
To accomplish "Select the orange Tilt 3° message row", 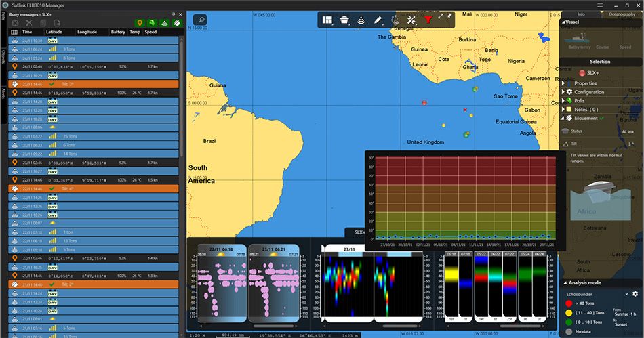I will tap(95, 84).
